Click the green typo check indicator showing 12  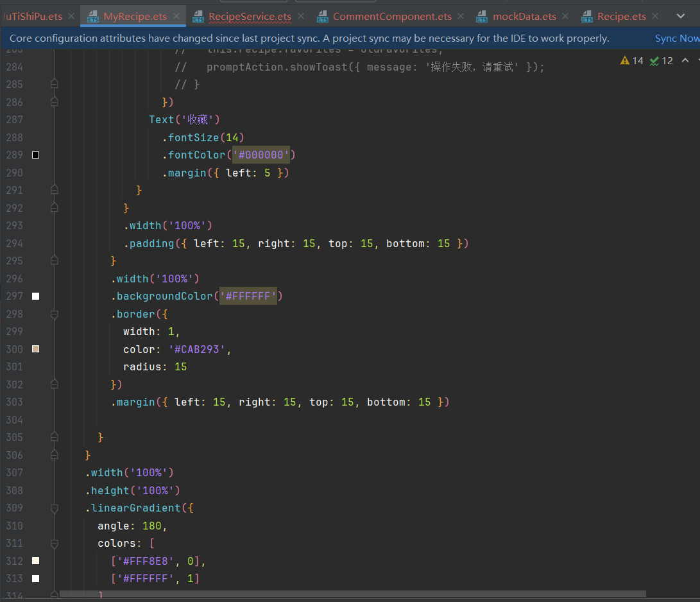pos(661,61)
